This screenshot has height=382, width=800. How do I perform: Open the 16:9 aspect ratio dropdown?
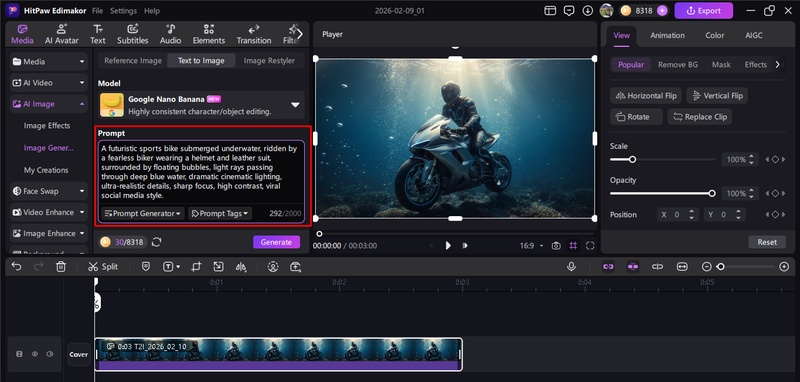click(531, 246)
